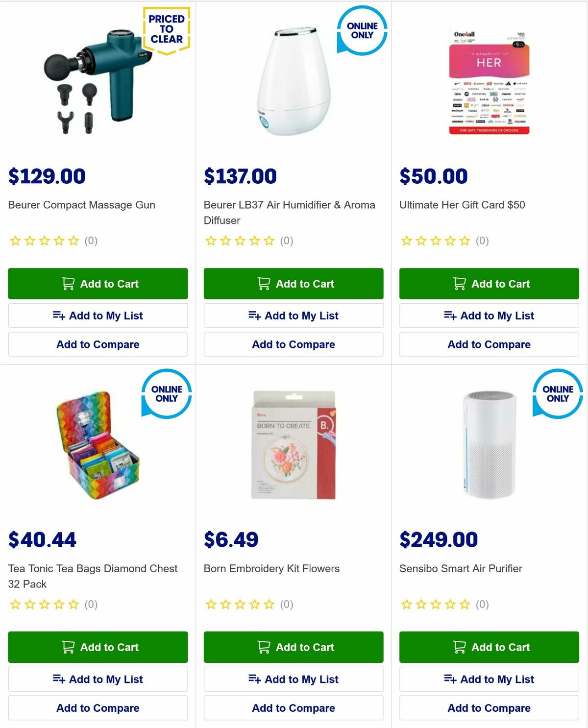This screenshot has height=728, width=588.
Task: Open the reviews count for the Sensibo Air Purifier
Action: coord(483,605)
